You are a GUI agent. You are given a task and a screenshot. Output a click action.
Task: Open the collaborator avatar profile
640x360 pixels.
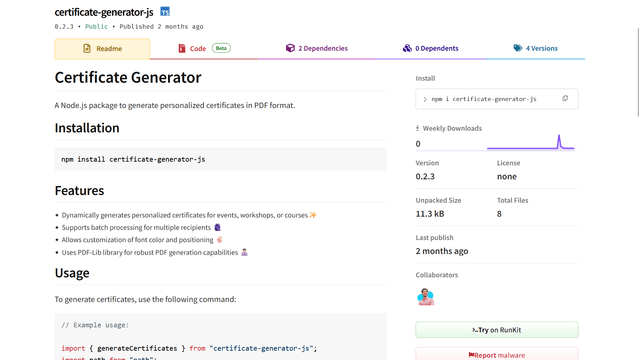pyautogui.click(x=425, y=297)
